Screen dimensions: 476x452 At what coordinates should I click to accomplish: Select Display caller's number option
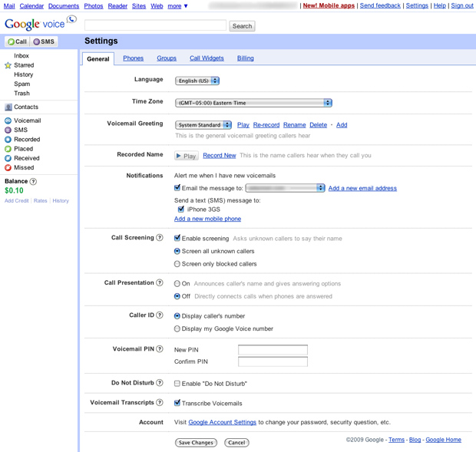[x=177, y=316]
